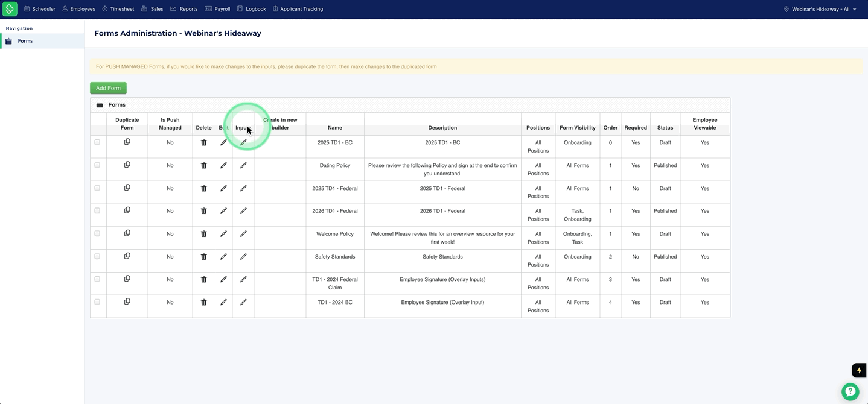The height and width of the screenshot is (404, 868).
Task: Open the Reports menu
Action: tap(183, 9)
